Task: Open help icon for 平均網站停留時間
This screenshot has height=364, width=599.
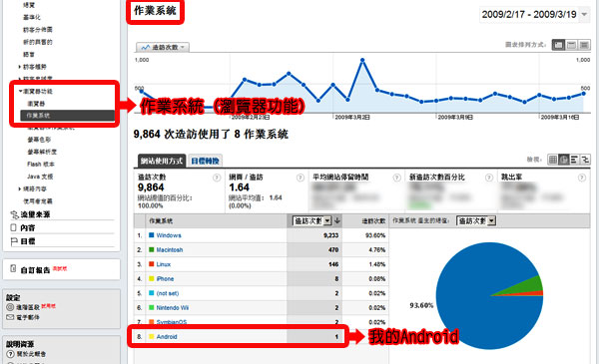Action: coord(397,178)
